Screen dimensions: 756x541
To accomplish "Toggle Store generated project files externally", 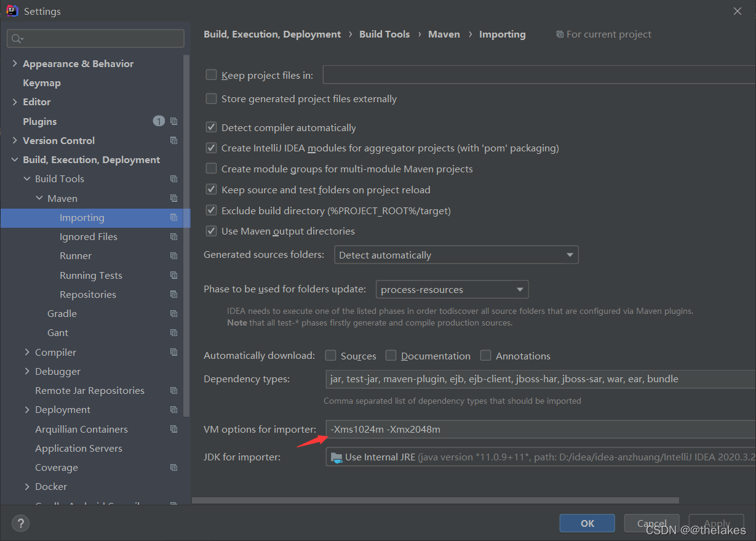I will 211,98.
